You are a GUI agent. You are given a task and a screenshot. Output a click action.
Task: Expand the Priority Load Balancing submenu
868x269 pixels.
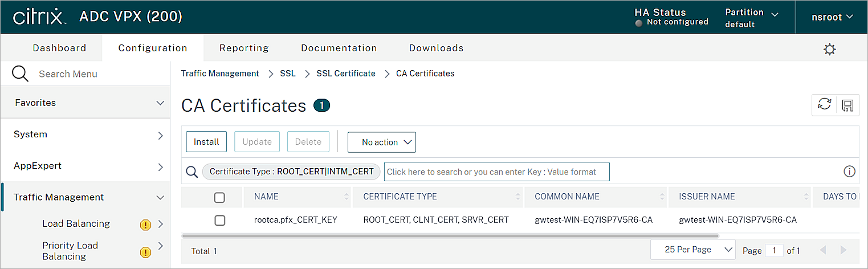[x=160, y=246]
